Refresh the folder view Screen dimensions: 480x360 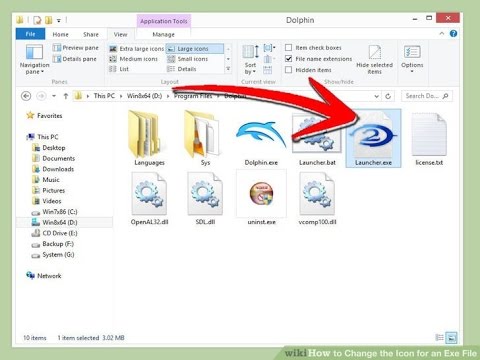[388, 96]
